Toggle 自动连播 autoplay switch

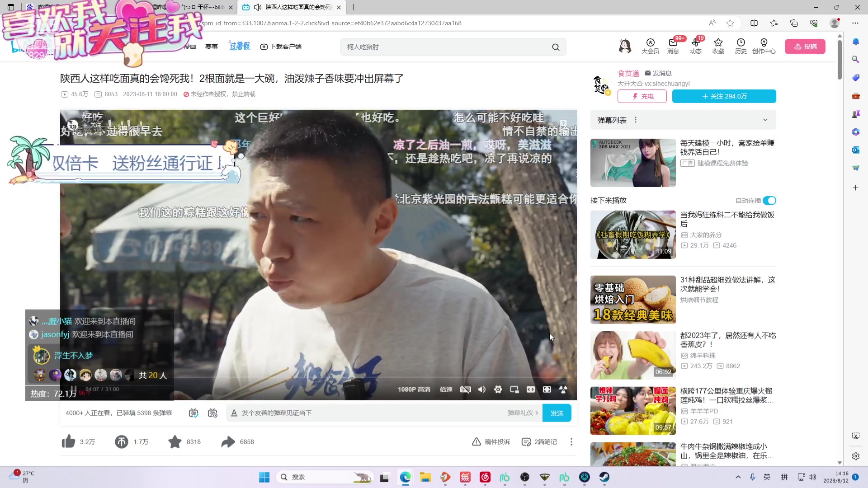(769, 201)
